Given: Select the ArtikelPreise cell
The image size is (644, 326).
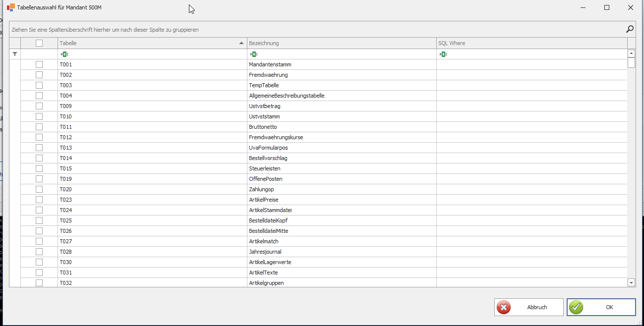Looking at the screenshot, I should coord(342,200).
